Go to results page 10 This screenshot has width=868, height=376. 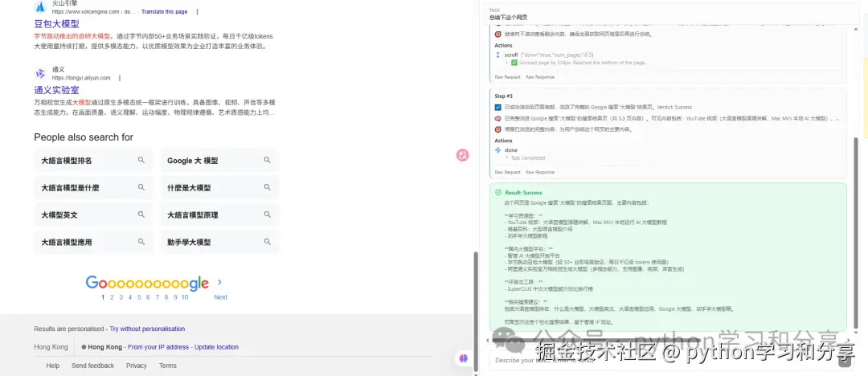(184, 297)
